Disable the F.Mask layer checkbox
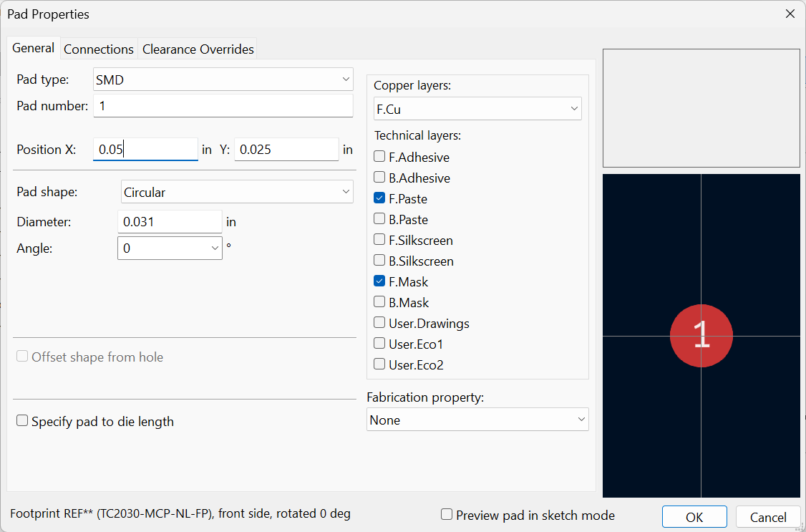The height and width of the screenshot is (532, 806). pyautogui.click(x=379, y=281)
